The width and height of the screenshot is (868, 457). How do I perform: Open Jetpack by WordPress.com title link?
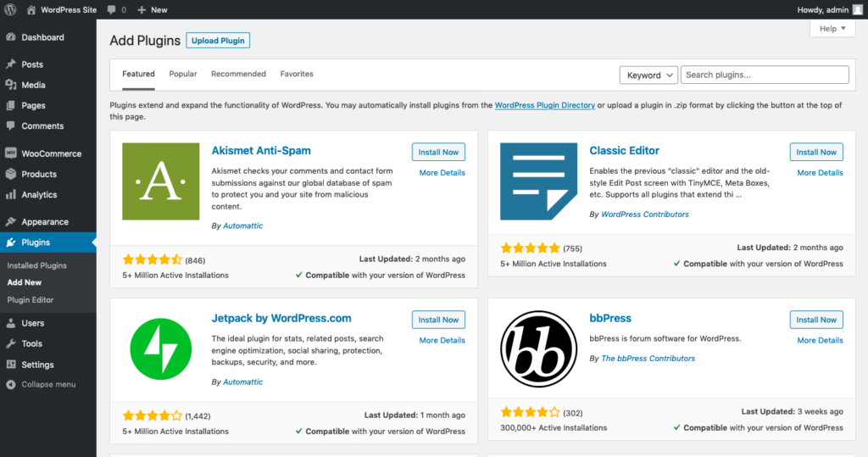(281, 318)
